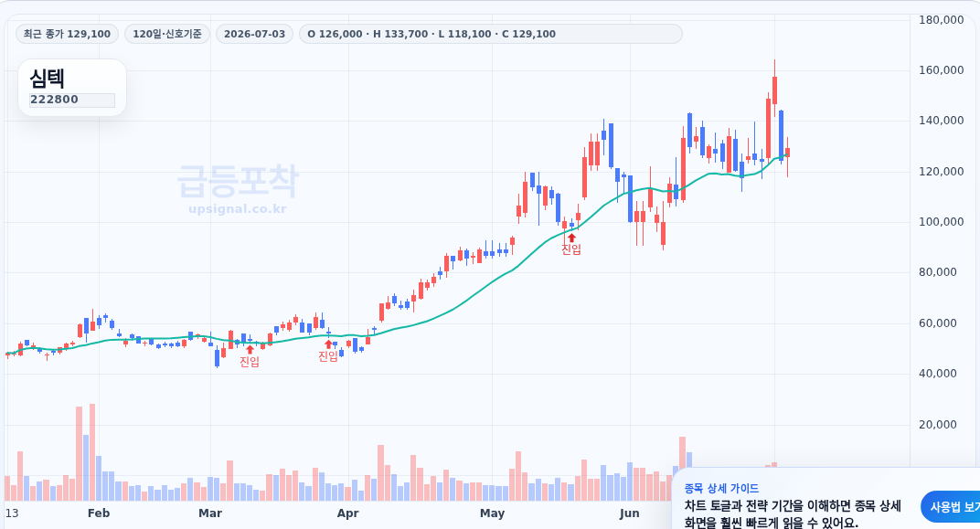This screenshot has width=980, height=529.
Task: Click the tall red volume bar in mid-June
Action: click(x=683, y=469)
